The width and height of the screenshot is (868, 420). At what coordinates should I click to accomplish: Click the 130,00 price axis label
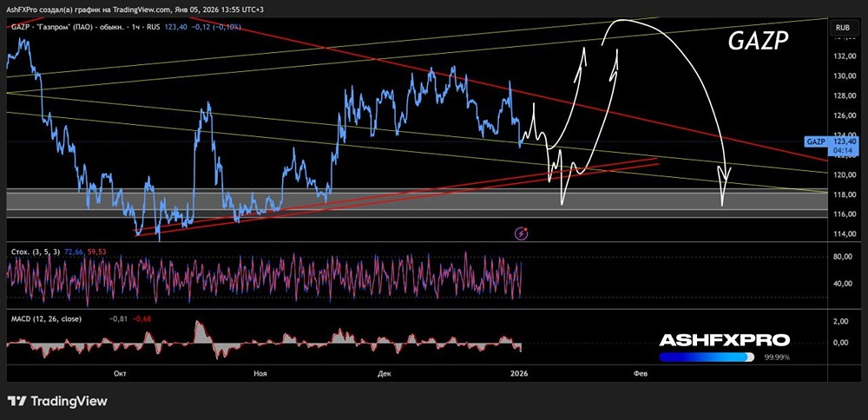(845, 76)
